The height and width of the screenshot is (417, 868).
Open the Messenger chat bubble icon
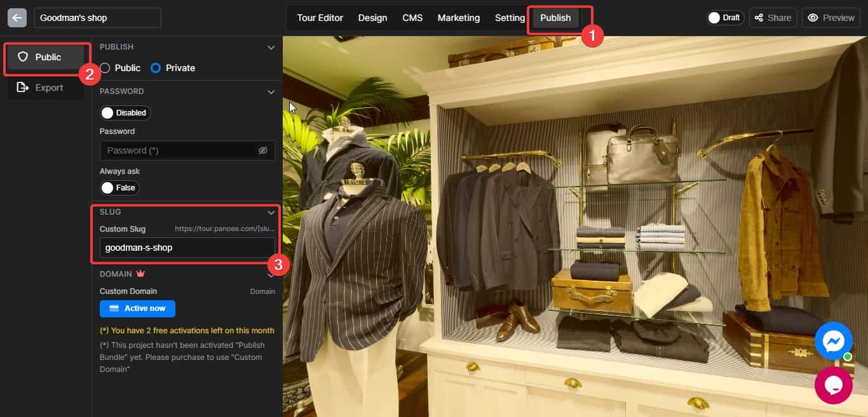point(833,341)
